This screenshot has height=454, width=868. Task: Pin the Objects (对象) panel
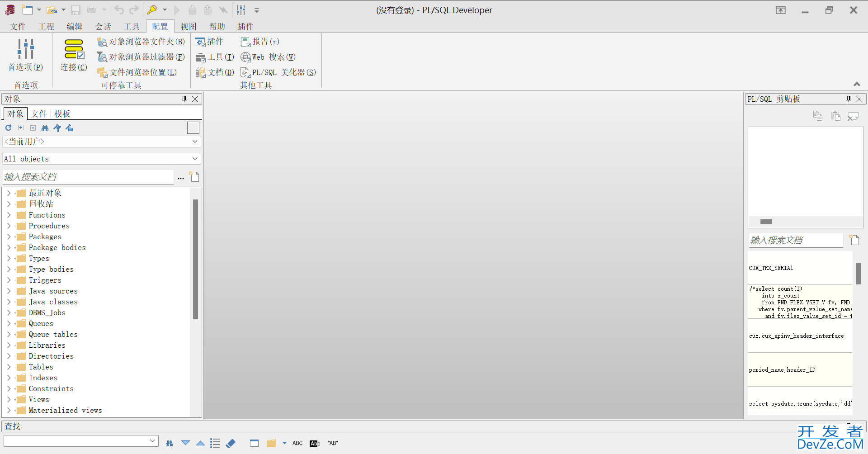pos(184,99)
